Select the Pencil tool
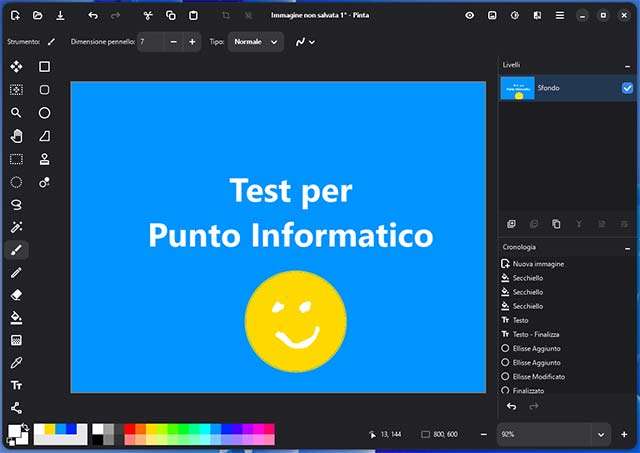The image size is (640, 453). [16, 273]
